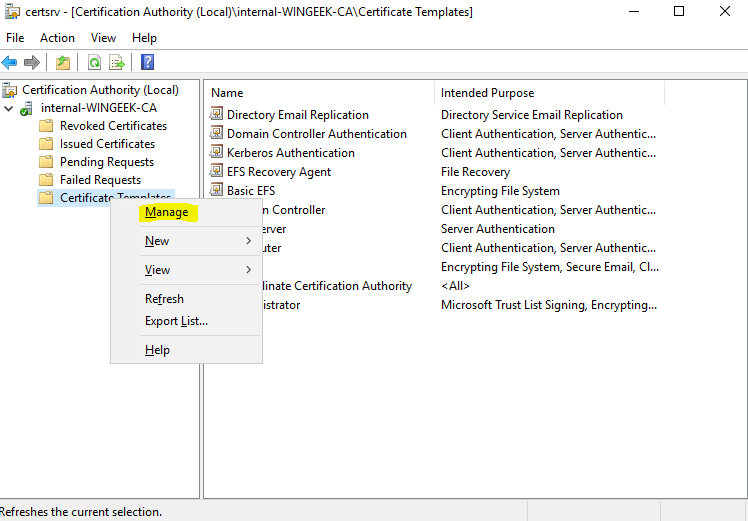Image resolution: width=748 pixels, height=521 pixels.
Task: Choose Manage from the context menu
Action: pos(166,212)
